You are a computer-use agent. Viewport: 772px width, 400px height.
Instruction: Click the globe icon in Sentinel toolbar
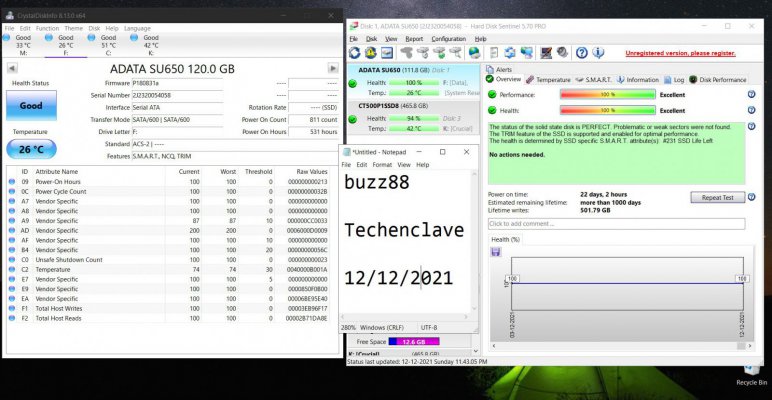tap(475, 53)
